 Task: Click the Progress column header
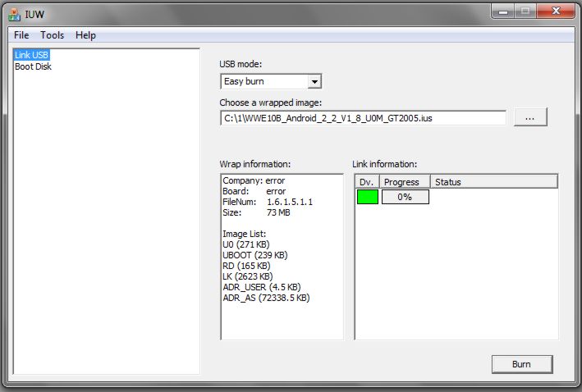pyautogui.click(x=405, y=182)
